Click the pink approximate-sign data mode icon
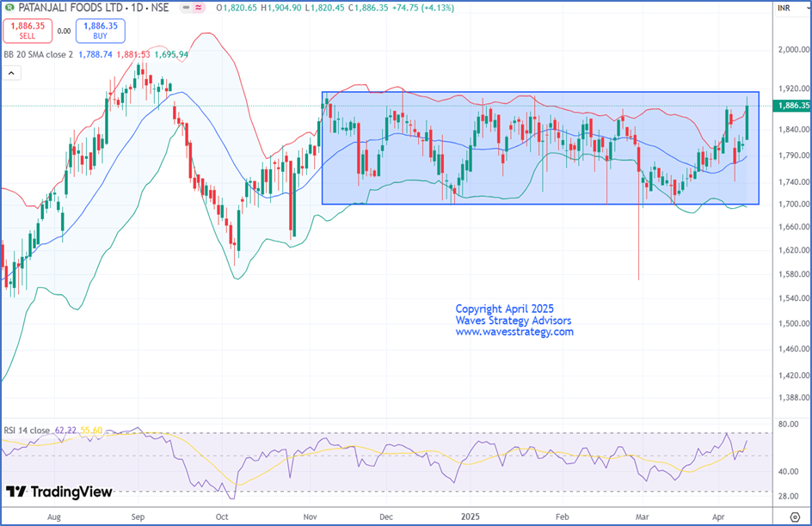Image resolution: width=812 pixels, height=526 pixels. point(199,8)
